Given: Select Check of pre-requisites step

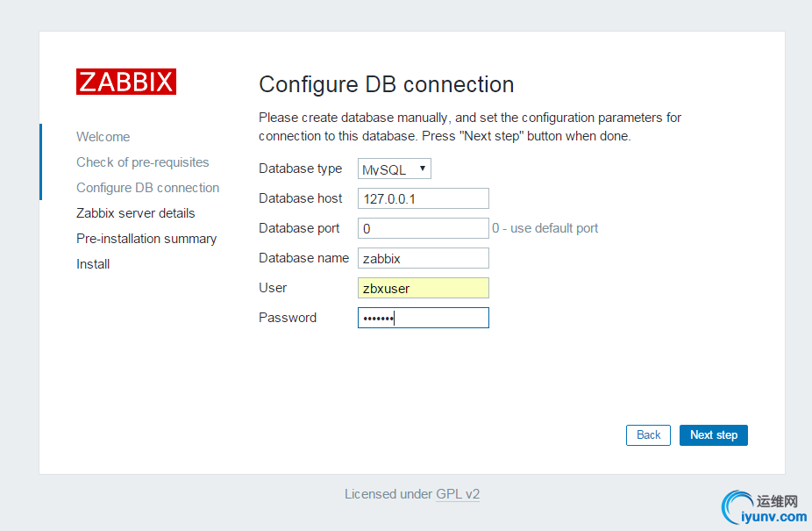Looking at the screenshot, I should pos(142,162).
